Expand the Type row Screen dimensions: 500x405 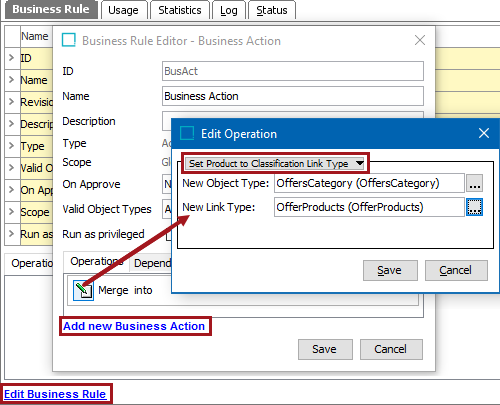(11, 146)
